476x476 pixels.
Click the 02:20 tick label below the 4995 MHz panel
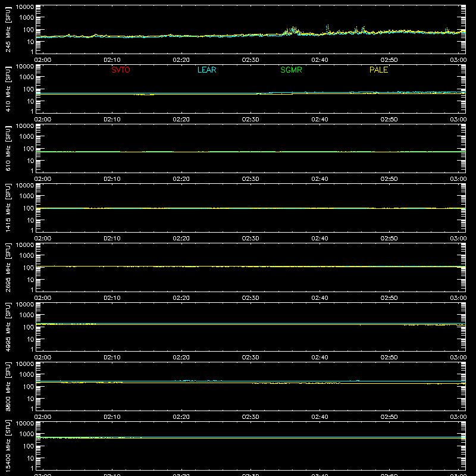coord(181,358)
